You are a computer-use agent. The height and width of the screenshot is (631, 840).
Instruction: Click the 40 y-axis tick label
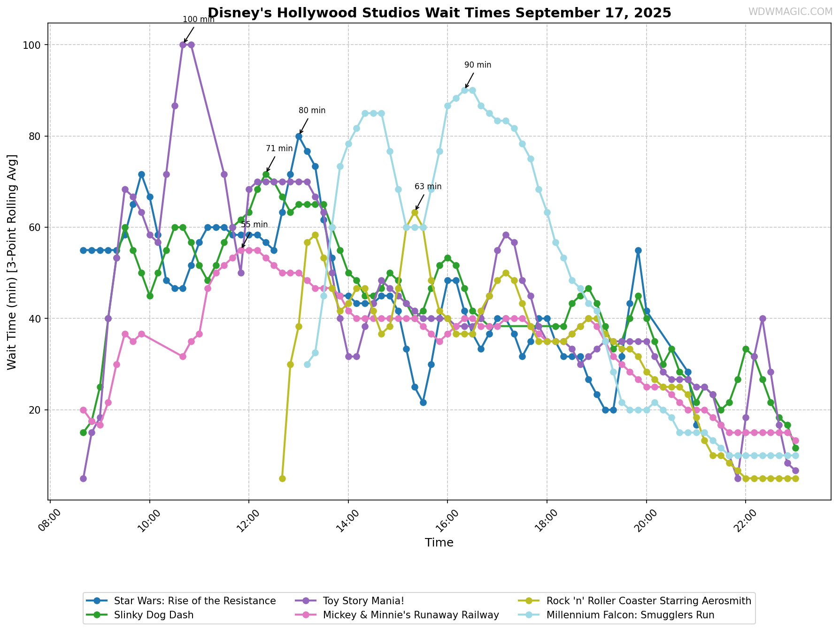(x=36, y=318)
